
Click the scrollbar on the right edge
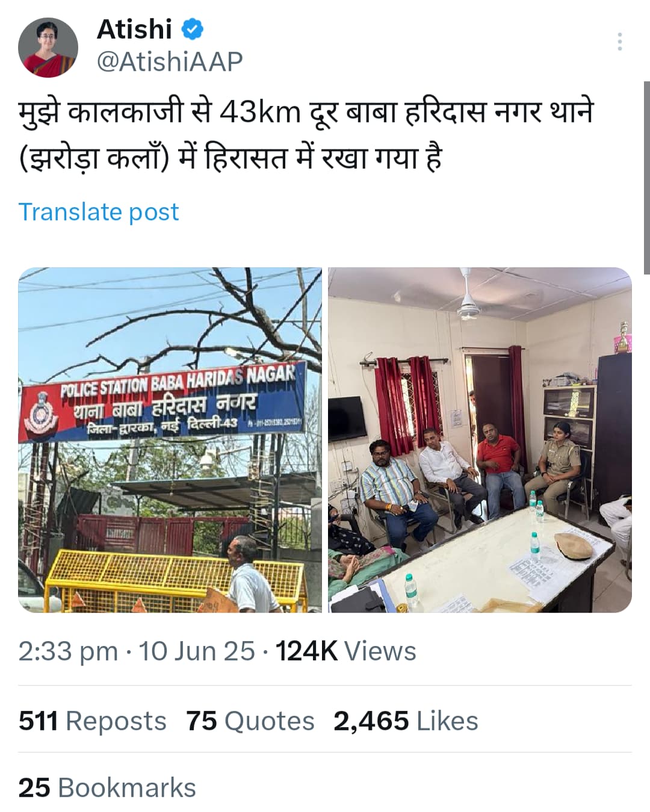pos(646,178)
